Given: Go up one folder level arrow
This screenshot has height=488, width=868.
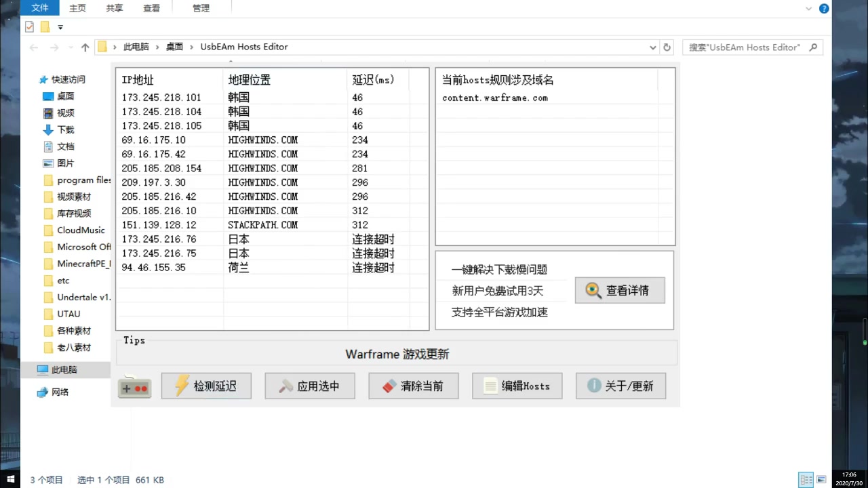Looking at the screenshot, I should click(x=85, y=47).
